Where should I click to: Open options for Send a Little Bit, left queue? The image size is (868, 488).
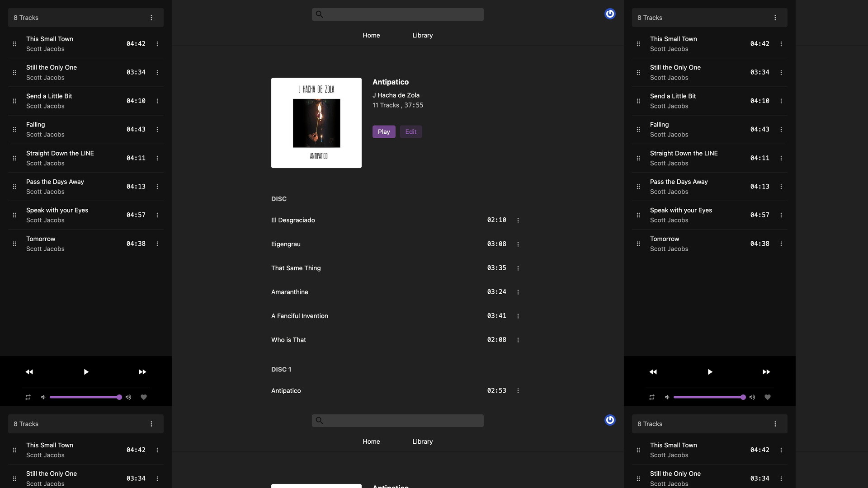tap(157, 101)
